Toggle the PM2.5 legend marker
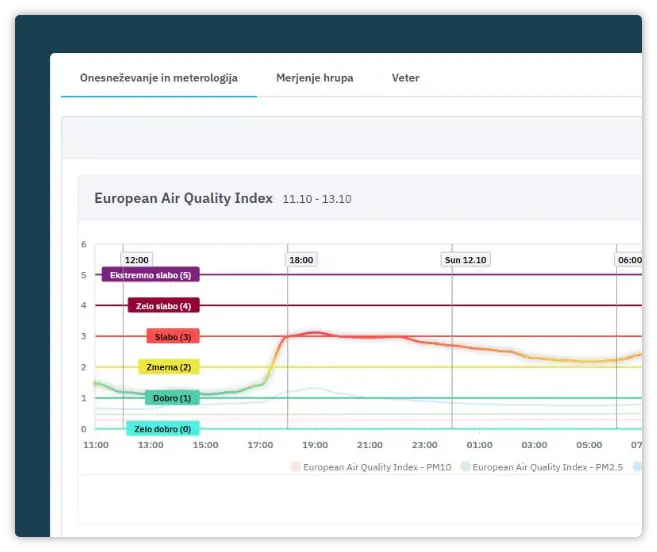657x552 pixels. pos(465,466)
